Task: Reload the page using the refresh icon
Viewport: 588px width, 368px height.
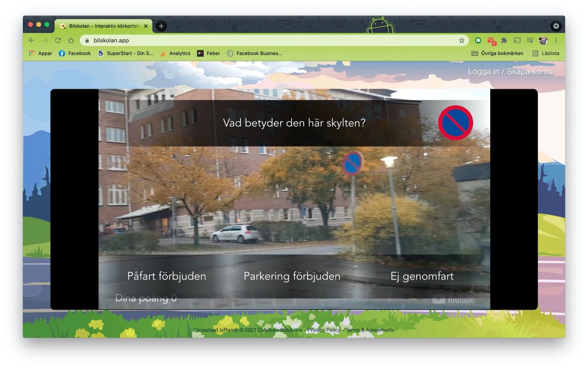Action: tap(57, 40)
